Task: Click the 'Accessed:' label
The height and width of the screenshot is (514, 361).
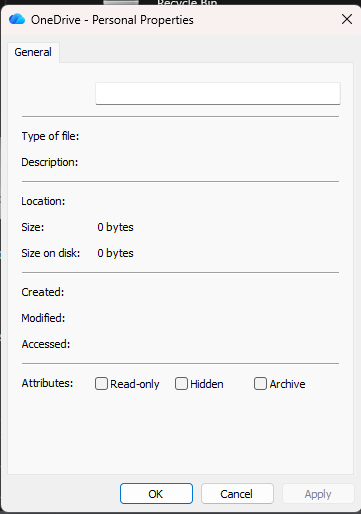Action: (x=46, y=344)
